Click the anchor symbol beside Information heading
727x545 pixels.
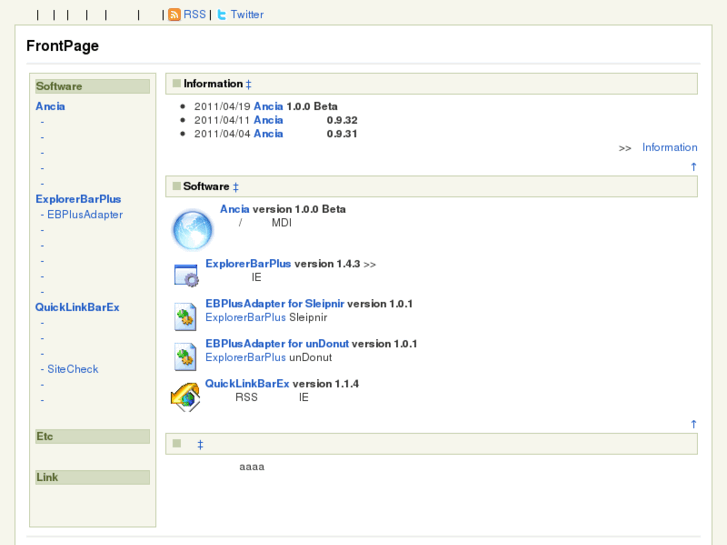(249, 84)
